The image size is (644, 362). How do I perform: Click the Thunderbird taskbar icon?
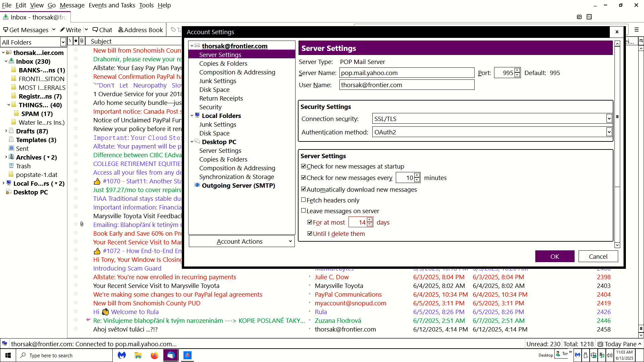tap(171, 355)
